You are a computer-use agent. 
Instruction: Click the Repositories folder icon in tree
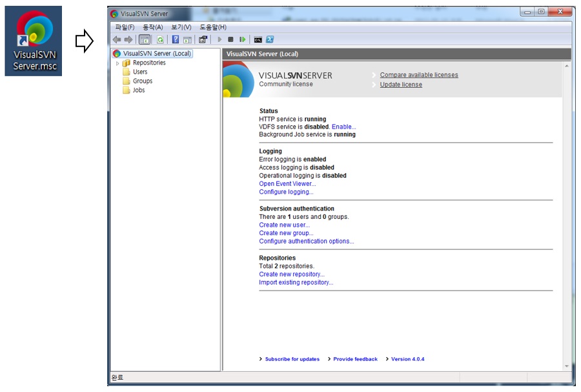coord(127,63)
